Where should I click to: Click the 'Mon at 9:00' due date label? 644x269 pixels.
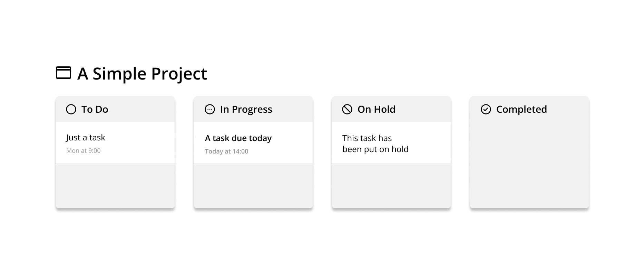click(x=83, y=151)
